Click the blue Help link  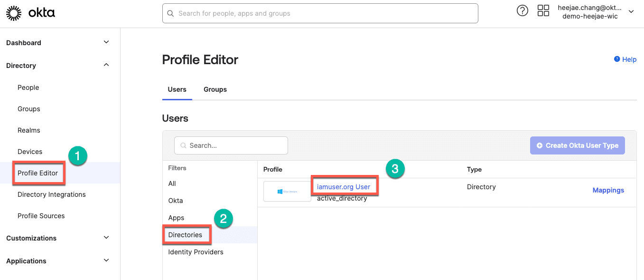625,59
